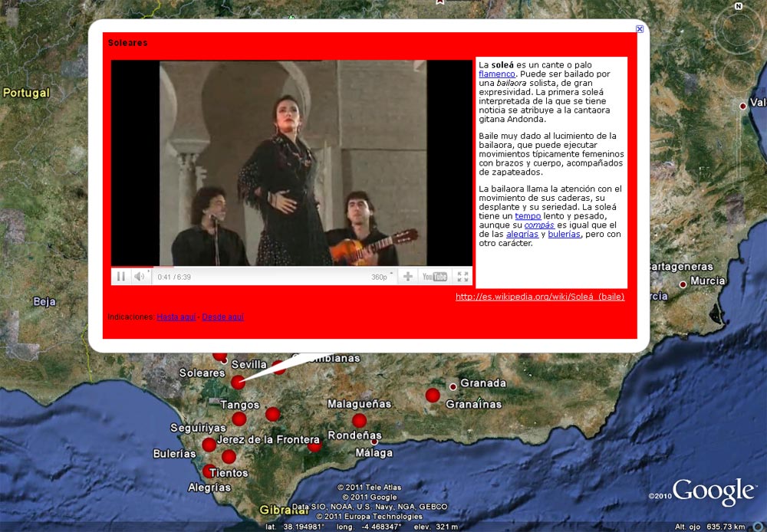Click the red Soleares map marker
Screen dimensions: 767x532
(x=238, y=382)
